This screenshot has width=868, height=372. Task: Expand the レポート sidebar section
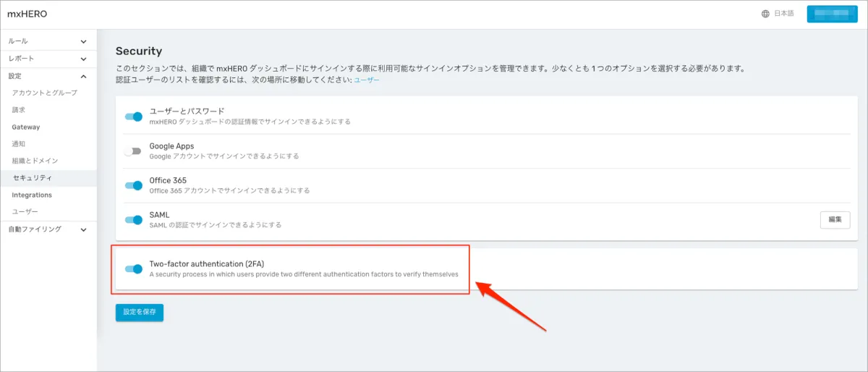tap(48, 58)
